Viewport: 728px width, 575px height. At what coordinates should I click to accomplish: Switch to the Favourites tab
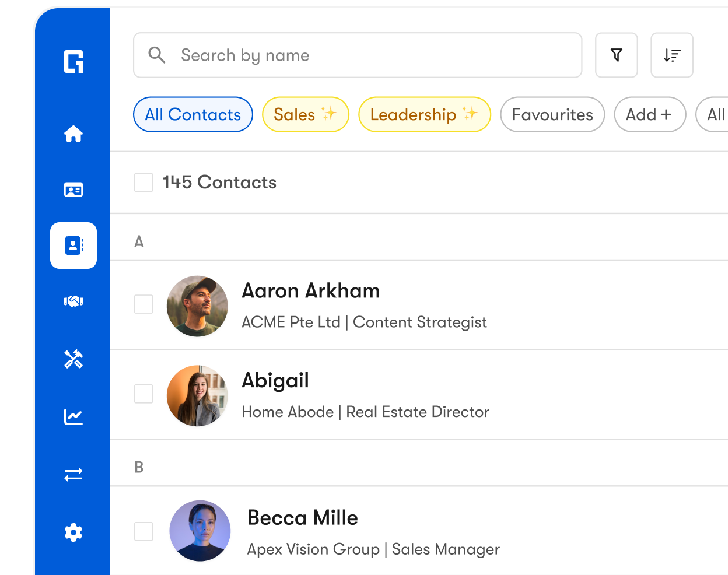point(552,114)
